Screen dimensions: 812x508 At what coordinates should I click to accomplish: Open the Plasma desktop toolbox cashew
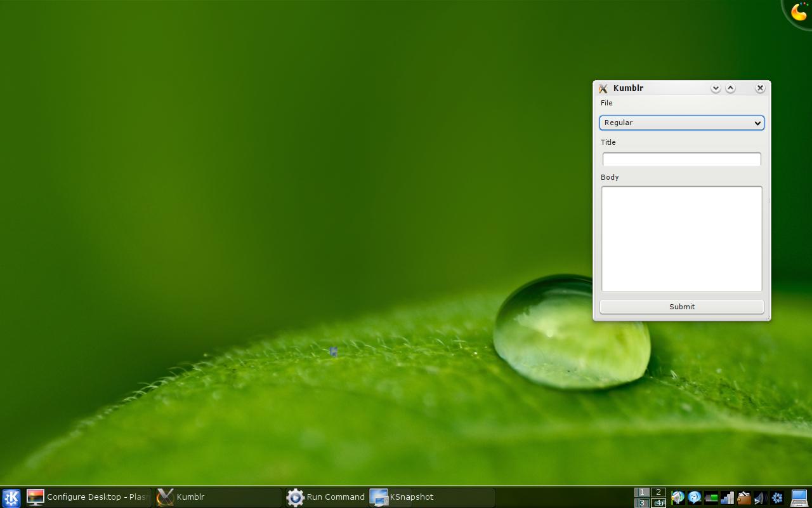click(x=799, y=12)
